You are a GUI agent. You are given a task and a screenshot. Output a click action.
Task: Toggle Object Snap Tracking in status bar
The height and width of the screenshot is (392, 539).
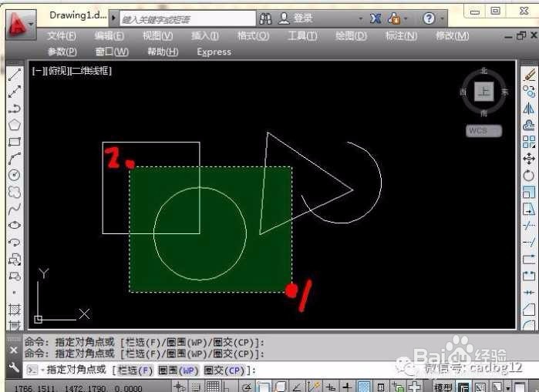point(297,387)
